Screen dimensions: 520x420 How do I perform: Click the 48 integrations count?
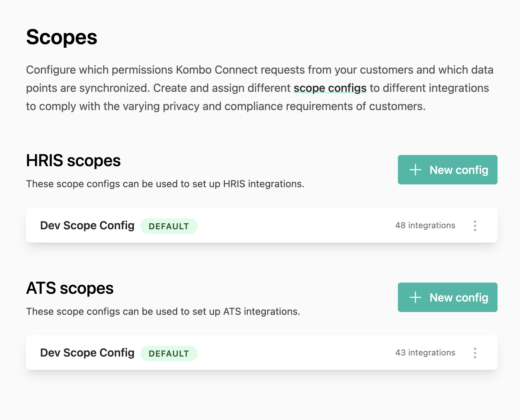click(x=425, y=225)
